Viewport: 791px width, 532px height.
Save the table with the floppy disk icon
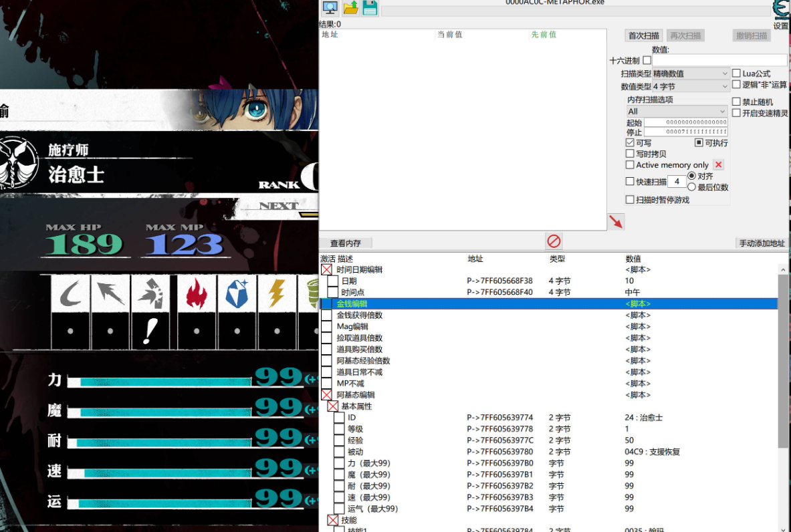(x=370, y=7)
